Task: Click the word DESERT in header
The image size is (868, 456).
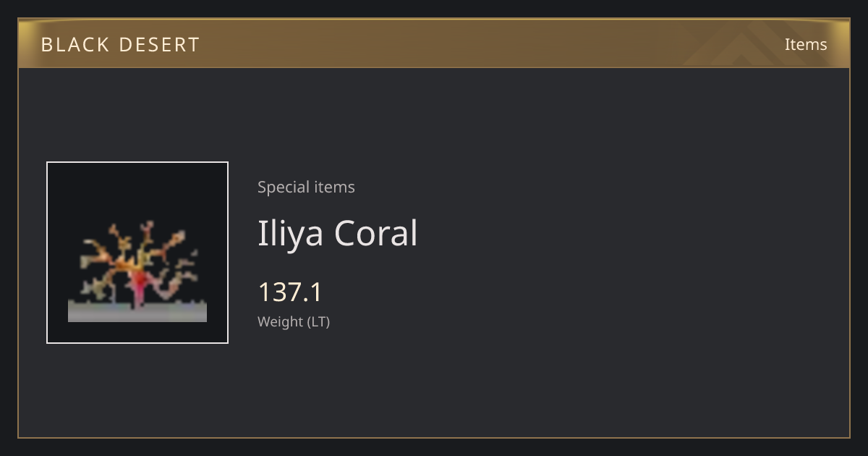Action: click(159, 45)
